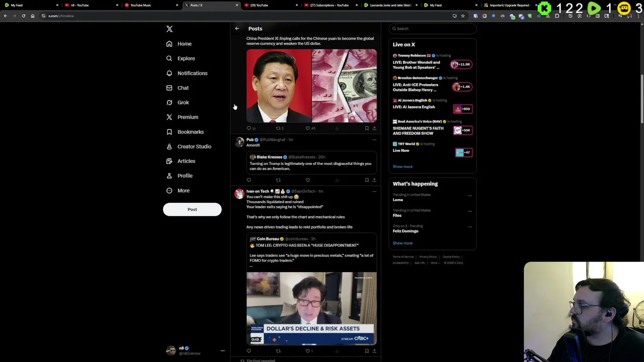
Task: Open Tommy Robinson's live Brother Wendell broadcast
Action: coord(432,62)
